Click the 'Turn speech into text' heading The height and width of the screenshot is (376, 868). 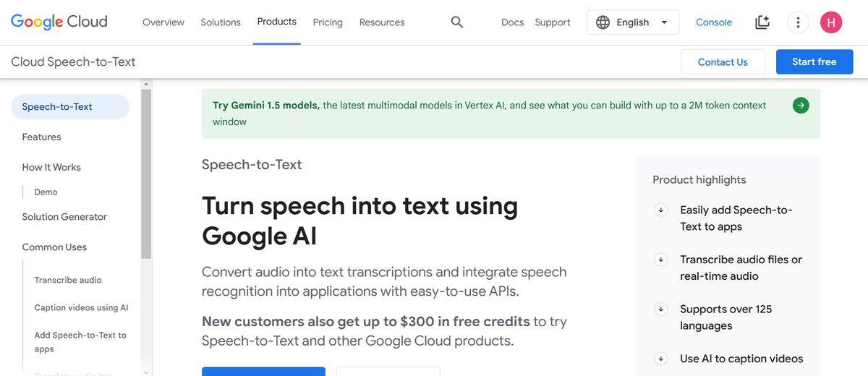click(x=359, y=221)
